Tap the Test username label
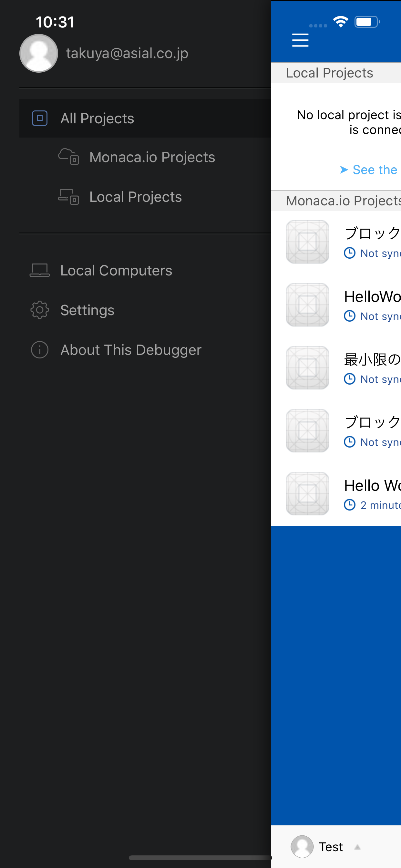Screen dimensions: 401x868 click(331, 847)
